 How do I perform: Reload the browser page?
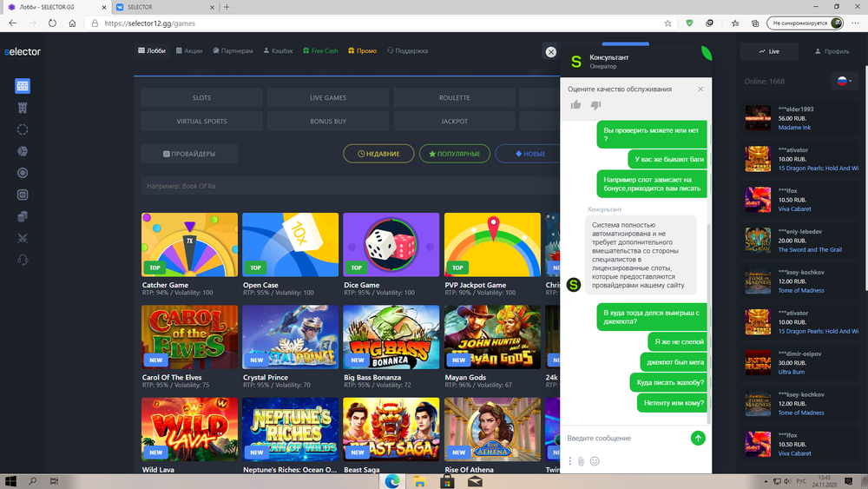(x=52, y=23)
